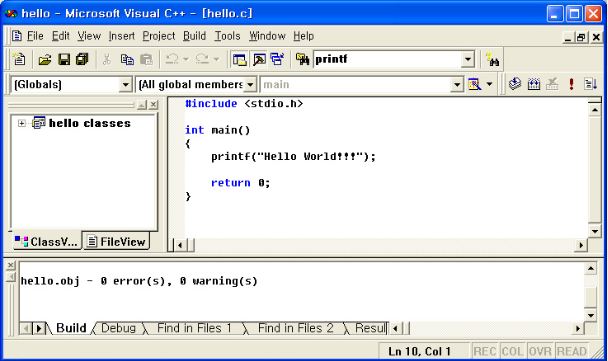Click the hello classes tree label
The width and height of the screenshot is (608, 361).
click(x=90, y=123)
